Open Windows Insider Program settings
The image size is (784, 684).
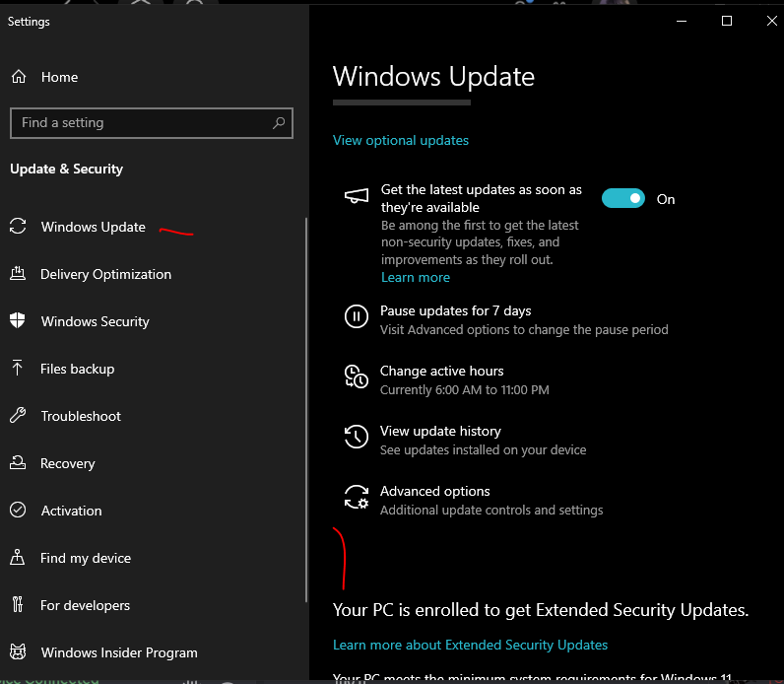click(119, 652)
